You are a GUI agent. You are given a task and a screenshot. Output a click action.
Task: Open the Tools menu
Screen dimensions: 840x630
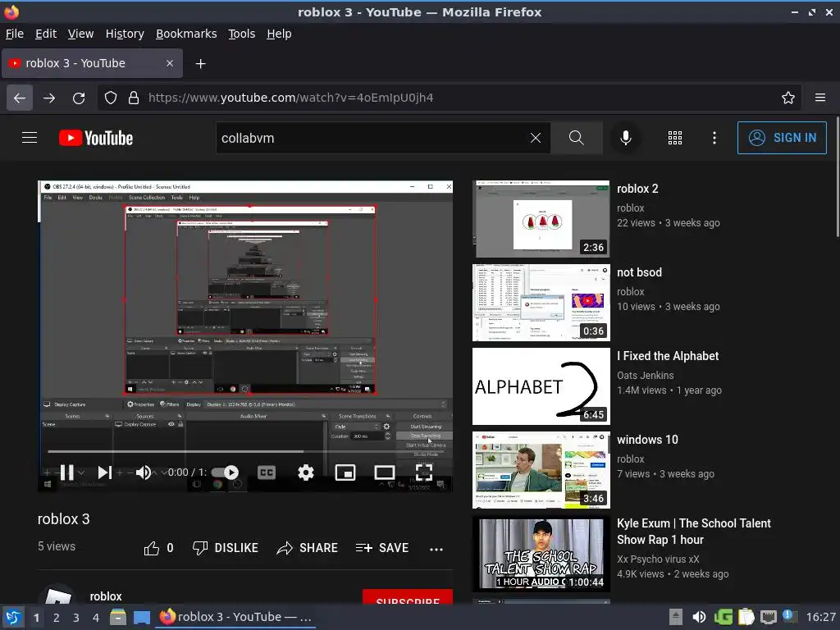tap(242, 34)
